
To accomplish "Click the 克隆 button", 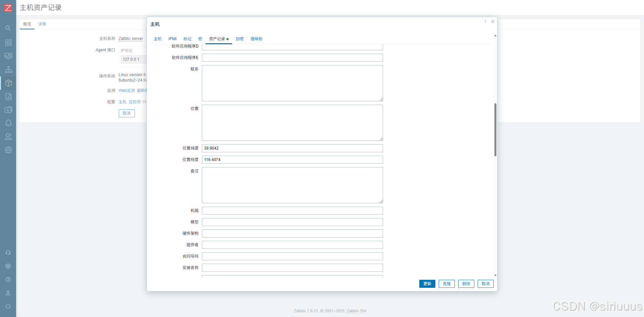I will click(447, 284).
